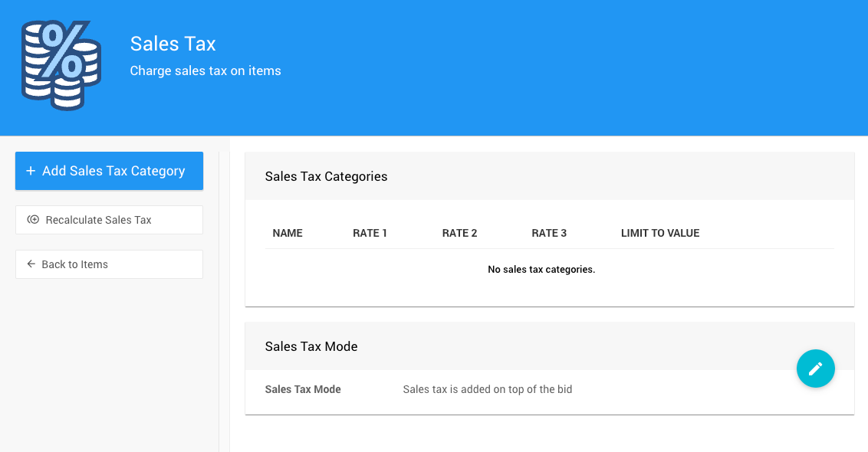868x452 pixels.
Task: Click the RATE 1 column header
Action: [x=370, y=233]
